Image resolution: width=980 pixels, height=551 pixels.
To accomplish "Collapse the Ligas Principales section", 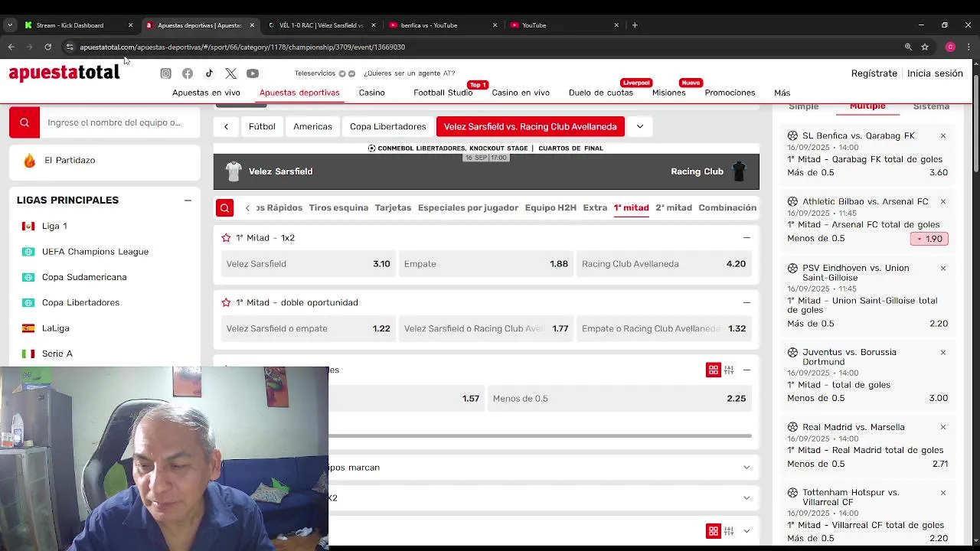I will [x=188, y=201].
